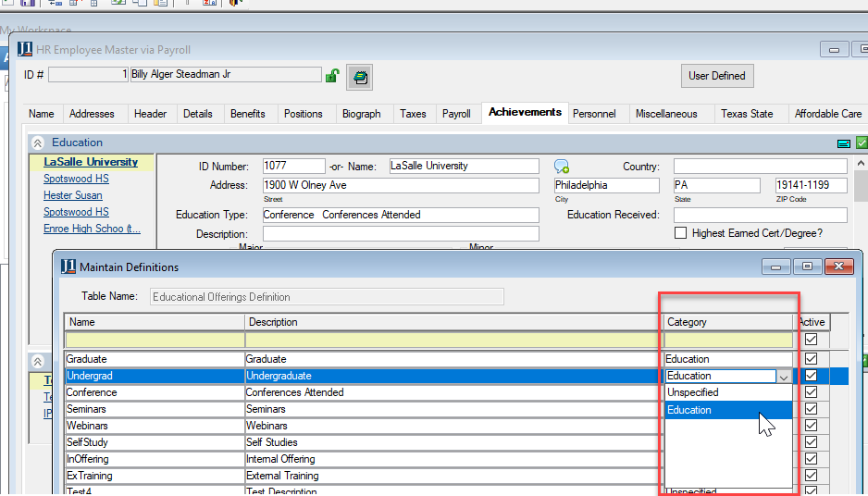Open the Category dropdown arrow for Undergrad
The height and width of the screenshot is (496, 868).
[x=784, y=377]
